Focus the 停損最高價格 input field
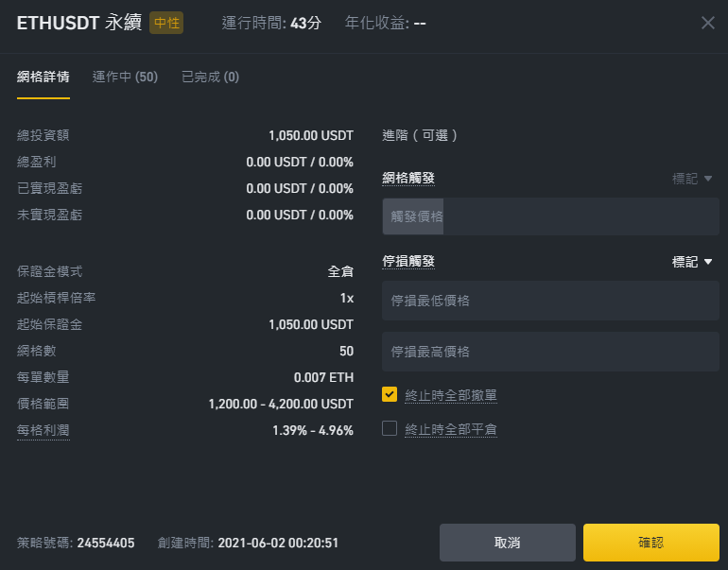This screenshot has width=728, height=570. (550, 352)
